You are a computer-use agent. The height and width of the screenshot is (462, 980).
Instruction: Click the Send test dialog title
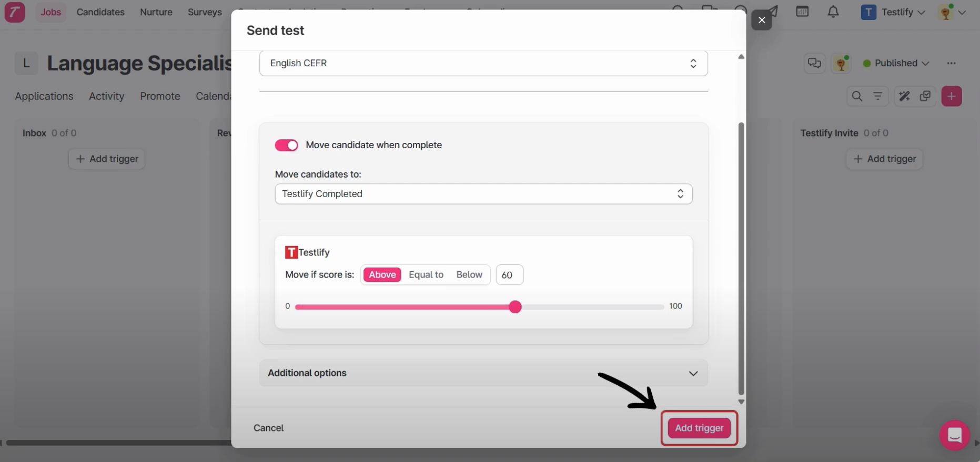tap(275, 30)
